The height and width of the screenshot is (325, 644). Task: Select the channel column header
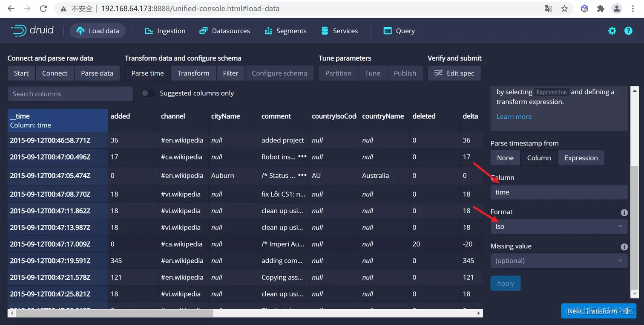tap(184, 120)
